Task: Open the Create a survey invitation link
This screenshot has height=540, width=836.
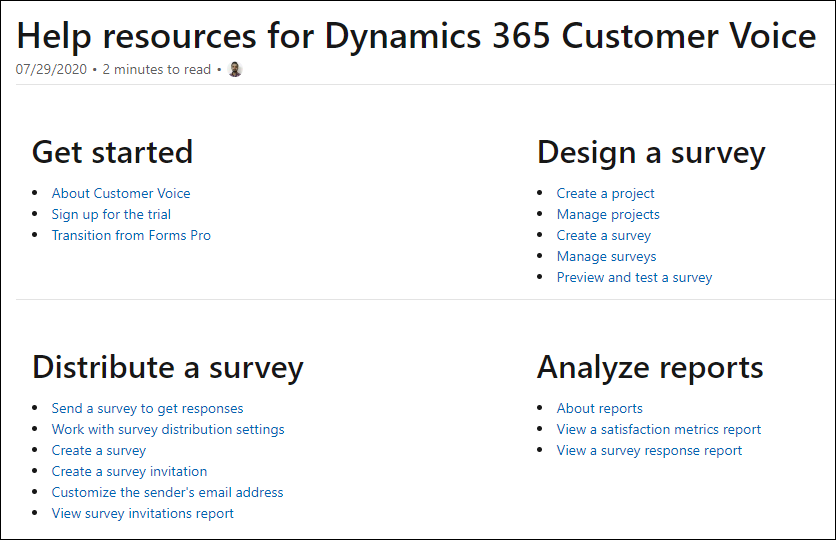Action: [129, 472]
